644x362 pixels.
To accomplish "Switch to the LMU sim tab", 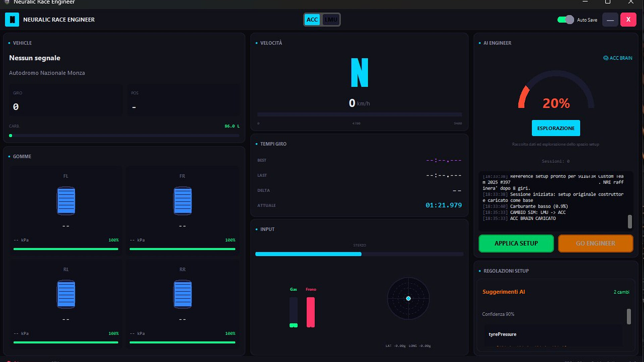I will (331, 20).
